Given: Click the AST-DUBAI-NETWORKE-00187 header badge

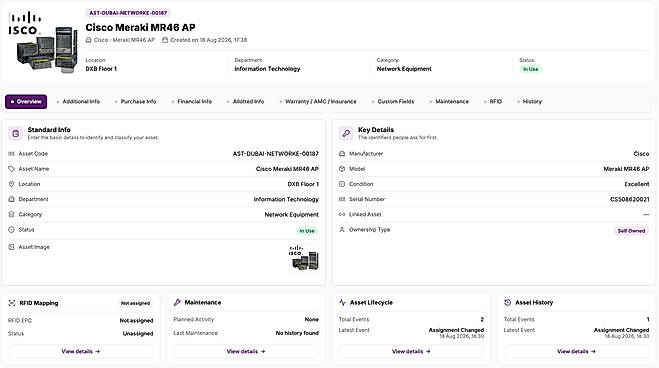Looking at the screenshot, I should point(128,13).
